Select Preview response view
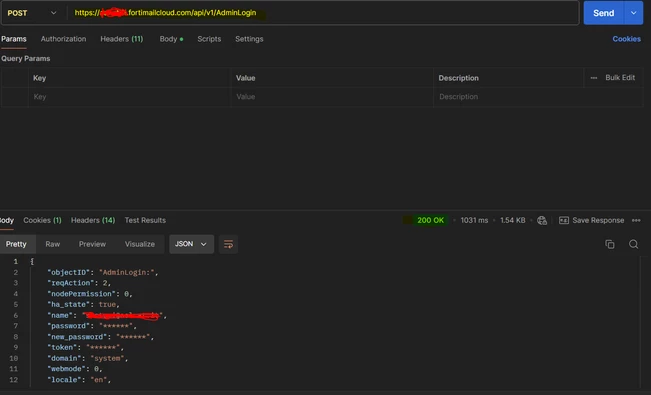The image size is (651, 395). pos(92,244)
